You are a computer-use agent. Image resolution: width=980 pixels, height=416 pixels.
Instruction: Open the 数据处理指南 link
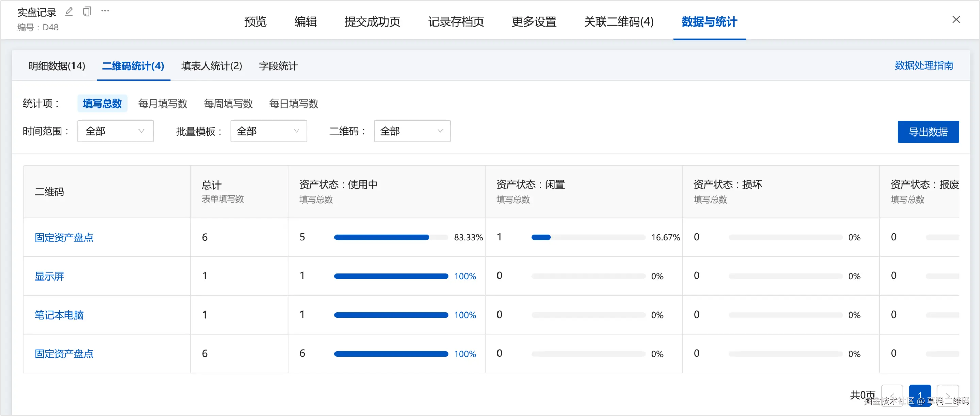(x=924, y=65)
